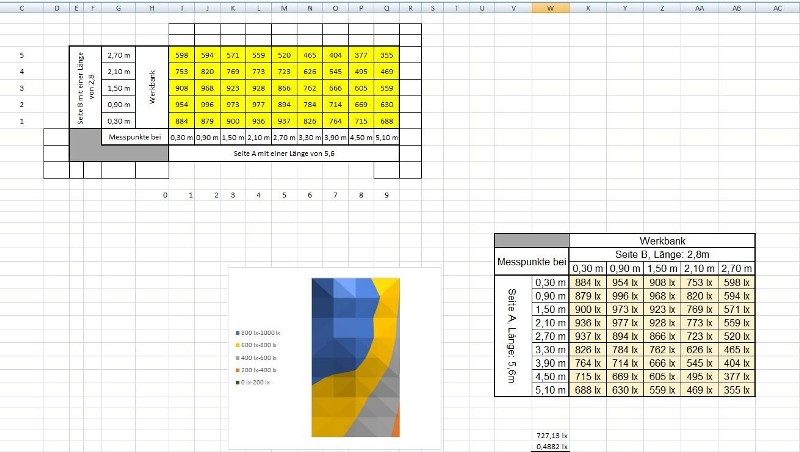Image resolution: width=800 pixels, height=452 pixels.
Task: Select column G header
Action: (x=118, y=8)
